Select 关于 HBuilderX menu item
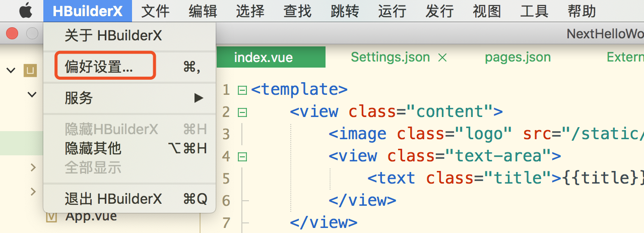This screenshot has width=644, height=233. coord(113,35)
